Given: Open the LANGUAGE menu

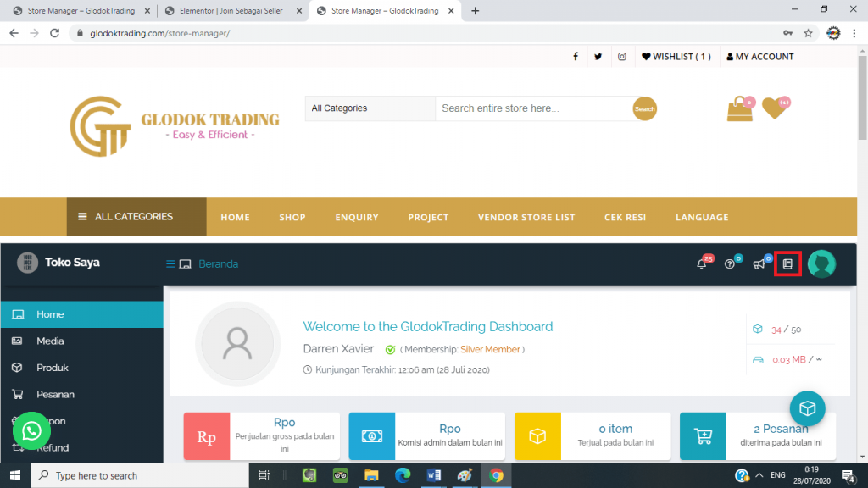Looking at the screenshot, I should 701,218.
